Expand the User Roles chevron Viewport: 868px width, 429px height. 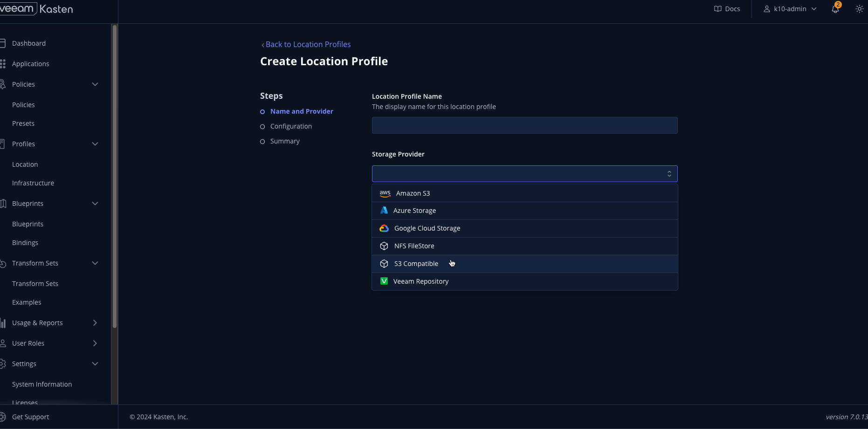(x=95, y=343)
